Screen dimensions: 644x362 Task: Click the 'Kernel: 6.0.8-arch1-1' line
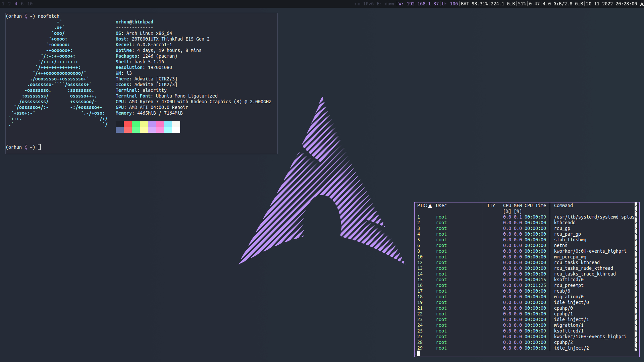tap(144, 45)
